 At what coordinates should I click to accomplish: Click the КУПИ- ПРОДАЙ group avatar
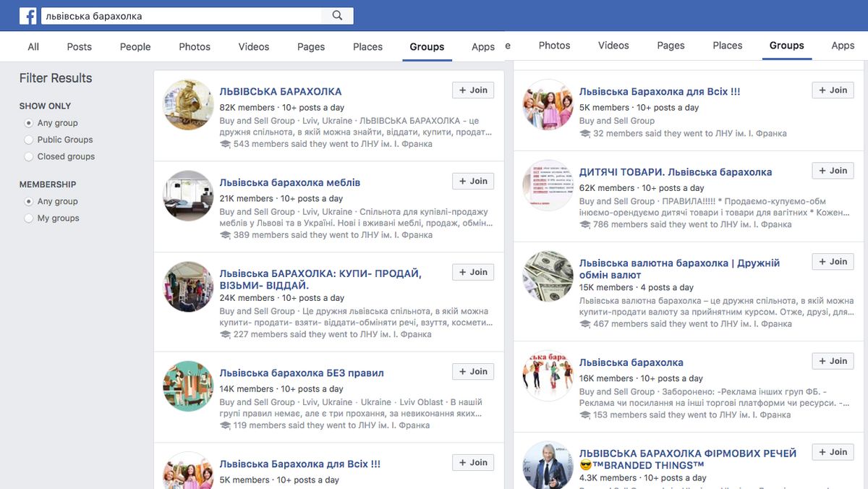[188, 286]
